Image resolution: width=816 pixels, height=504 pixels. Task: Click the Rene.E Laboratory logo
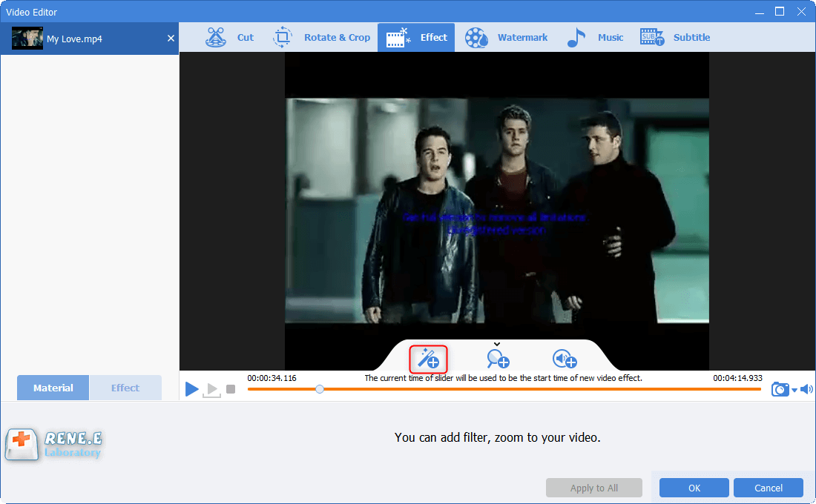point(53,445)
